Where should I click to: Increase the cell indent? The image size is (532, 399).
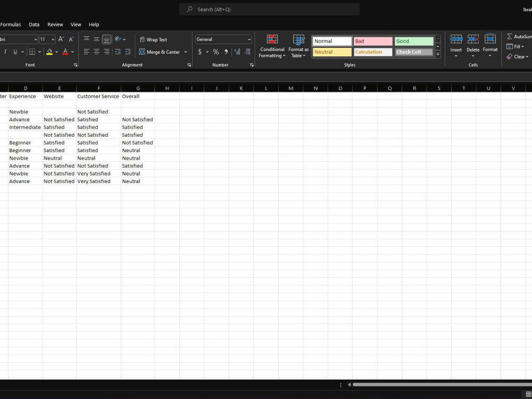128,52
